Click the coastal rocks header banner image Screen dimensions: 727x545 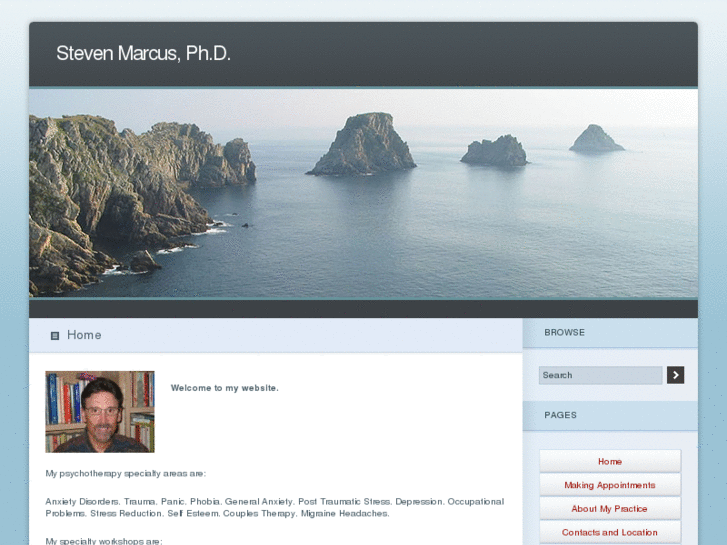363,193
